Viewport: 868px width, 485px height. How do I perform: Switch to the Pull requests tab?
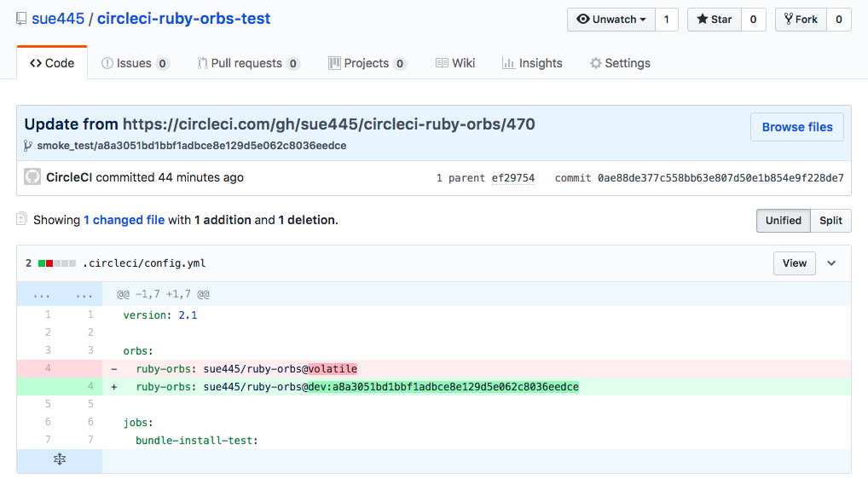(249, 63)
